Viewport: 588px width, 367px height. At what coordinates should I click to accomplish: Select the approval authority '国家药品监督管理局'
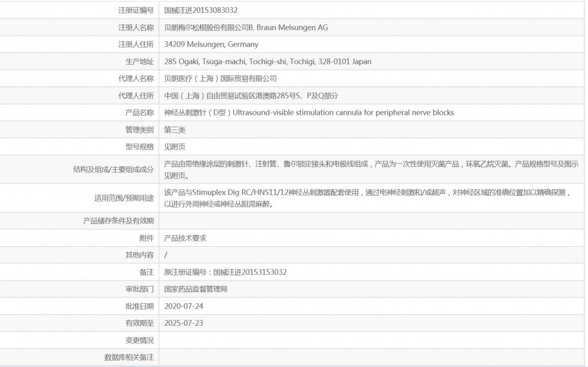196,289
